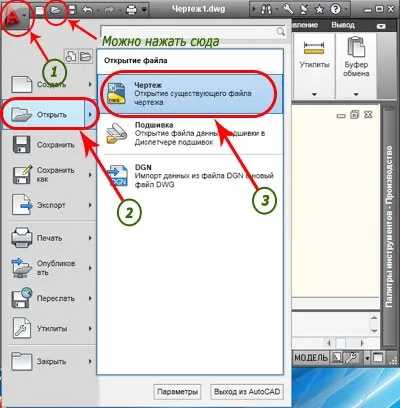Click the printer icon in the title toolbar
The width and height of the screenshot is (400, 408).
(132, 10)
